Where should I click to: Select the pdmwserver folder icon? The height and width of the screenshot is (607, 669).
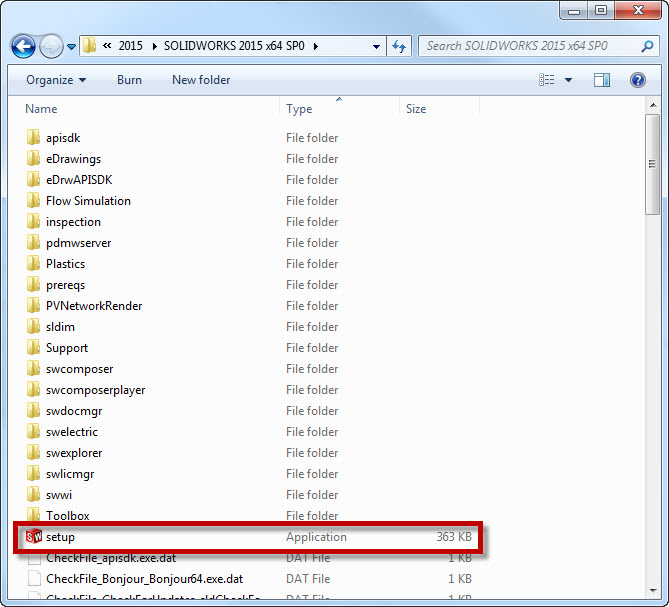[33, 242]
